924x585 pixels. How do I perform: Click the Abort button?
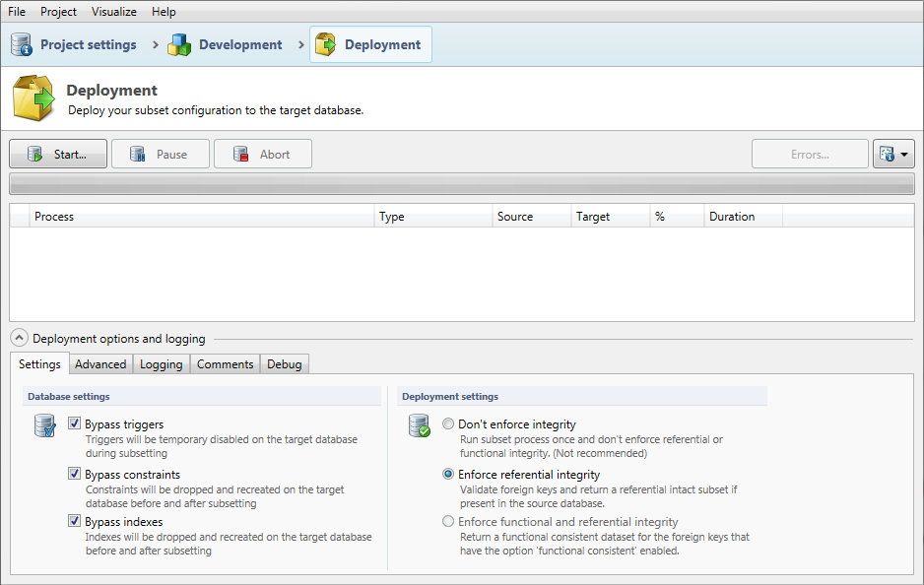(x=263, y=154)
